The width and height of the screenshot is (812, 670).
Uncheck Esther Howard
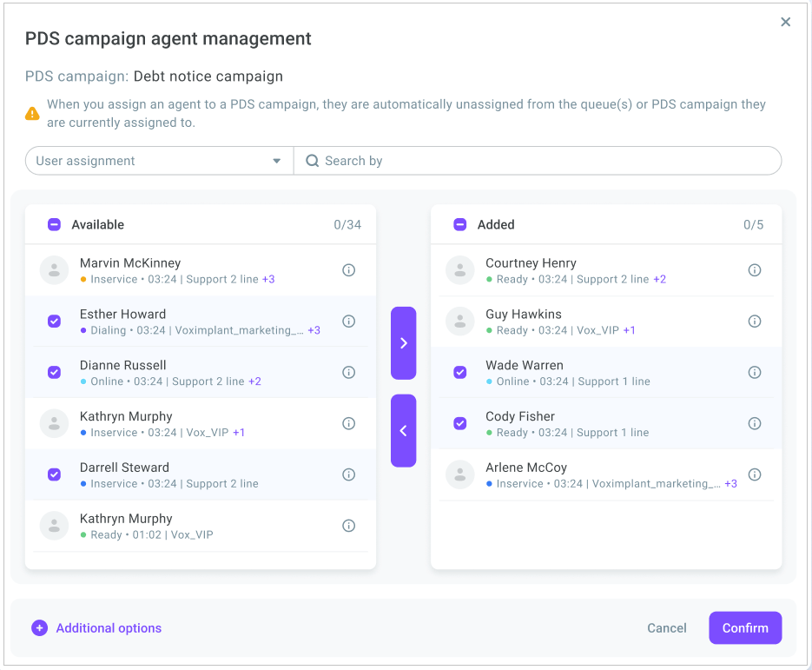pos(54,322)
